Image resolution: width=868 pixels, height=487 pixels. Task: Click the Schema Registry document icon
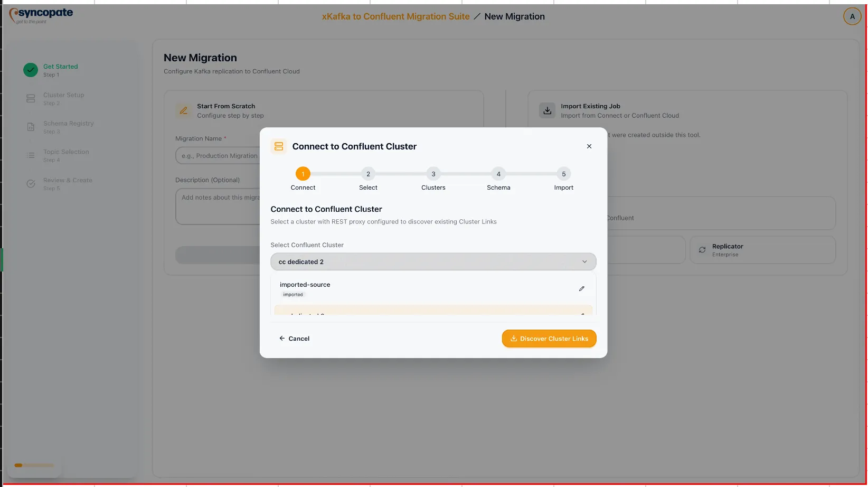[x=30, y=127]
